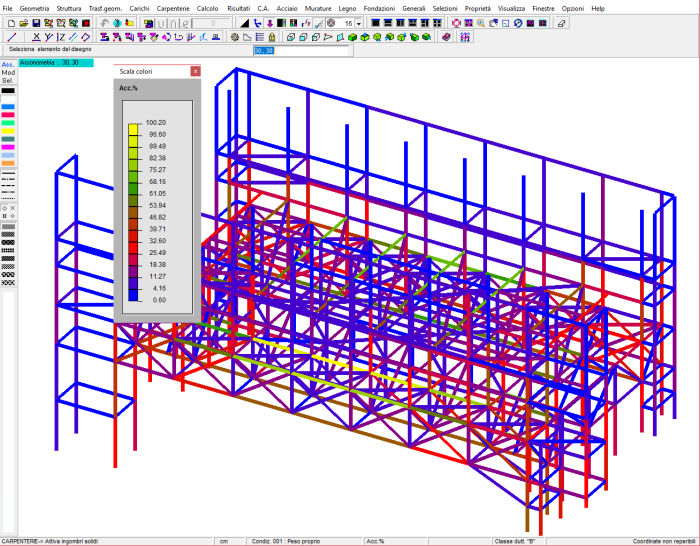Close the Scala colori panel

pos(195,72)
